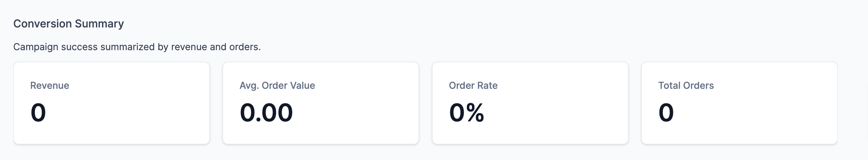Click the percent sign in Order Rate
The width and height of the screenshot is (868, 160).
475,113
